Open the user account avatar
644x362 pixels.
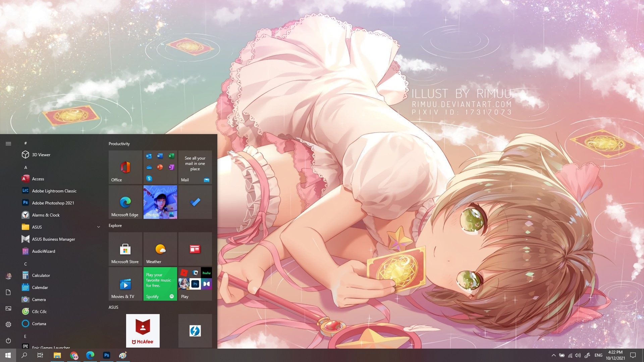8,276
